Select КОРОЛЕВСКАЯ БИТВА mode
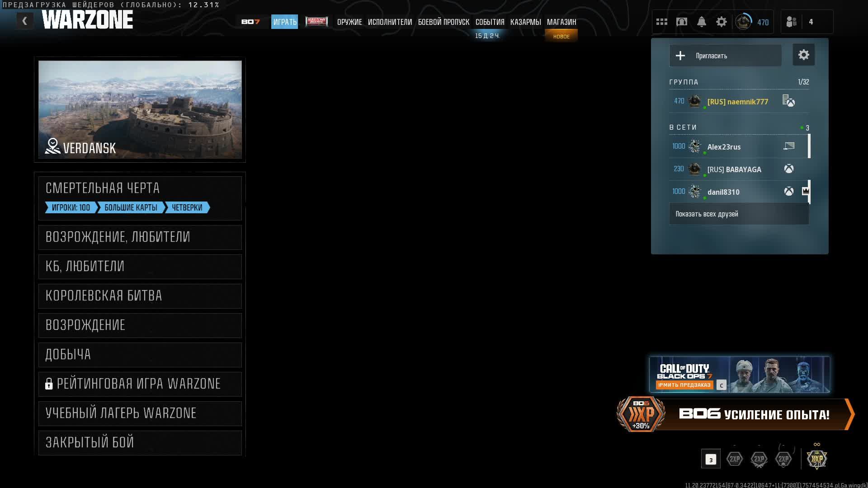Viewport: 868px width, 488px height. 140,296
